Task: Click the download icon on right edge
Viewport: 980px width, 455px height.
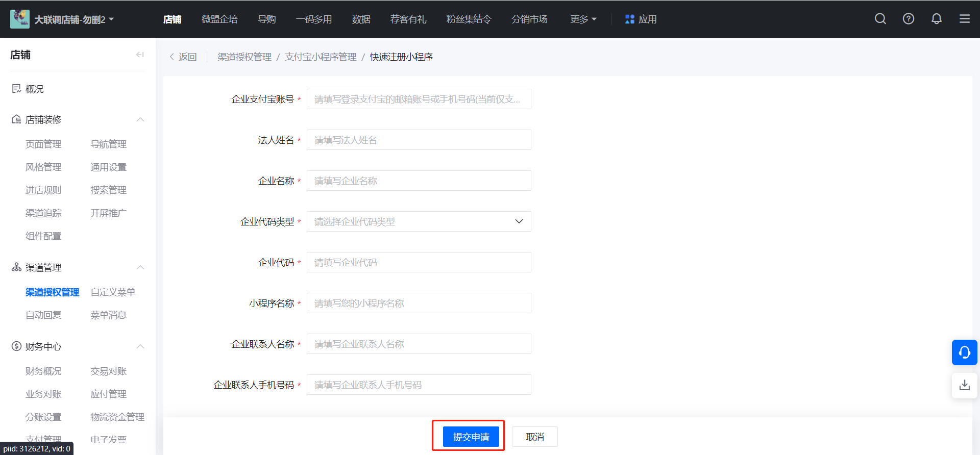Action: [964, 385]
